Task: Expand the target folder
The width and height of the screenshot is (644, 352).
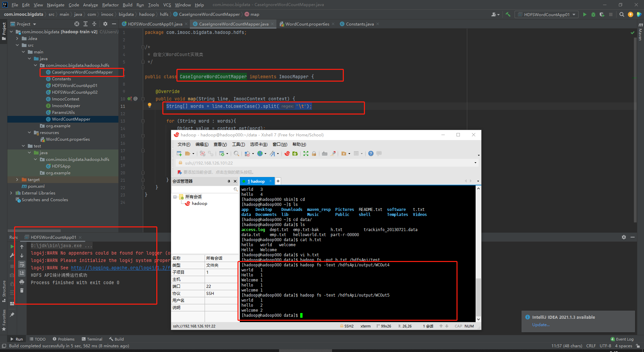Action: (17, 180)
